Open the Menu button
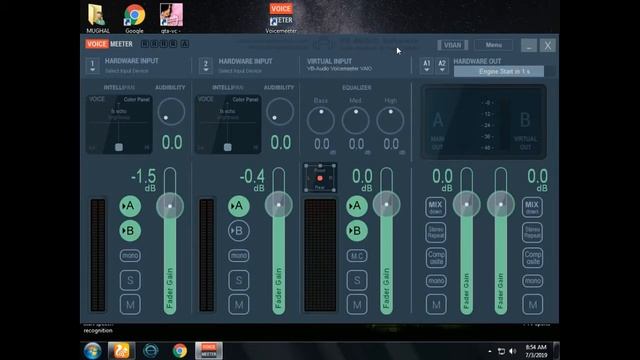This screenshot has height=360, width=640. click(x=493, y=45)
